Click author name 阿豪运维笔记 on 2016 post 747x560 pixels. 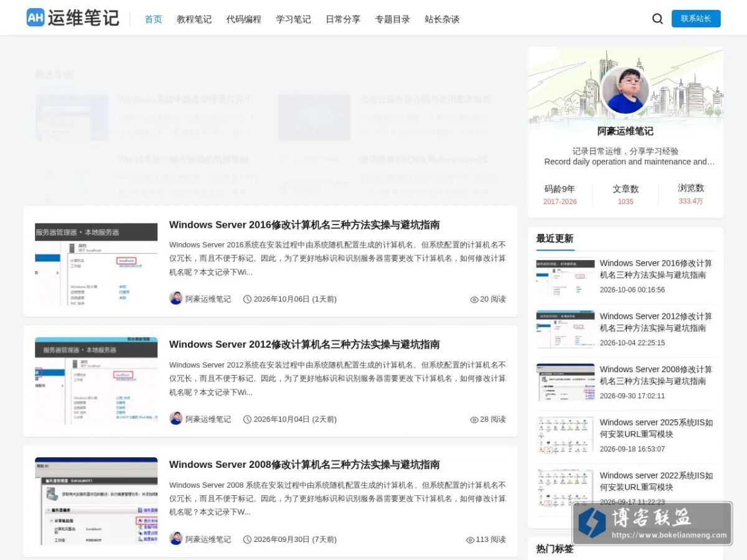tap(208, 299)
